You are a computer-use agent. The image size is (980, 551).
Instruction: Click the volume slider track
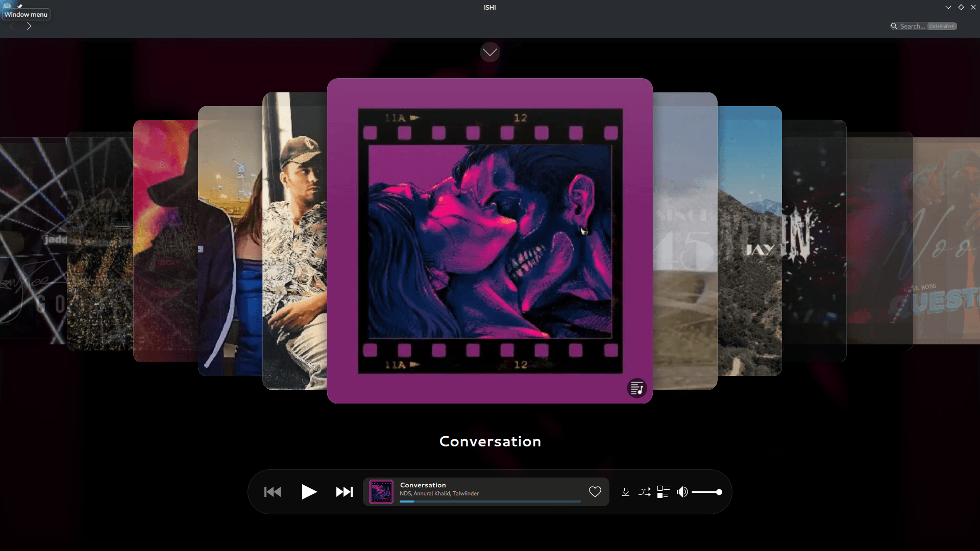click(x=706, y=492)
